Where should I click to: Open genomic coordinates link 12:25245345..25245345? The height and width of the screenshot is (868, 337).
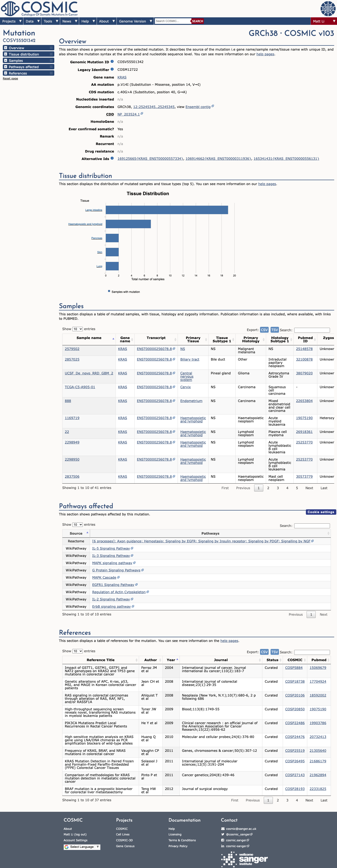pos(154,107)
